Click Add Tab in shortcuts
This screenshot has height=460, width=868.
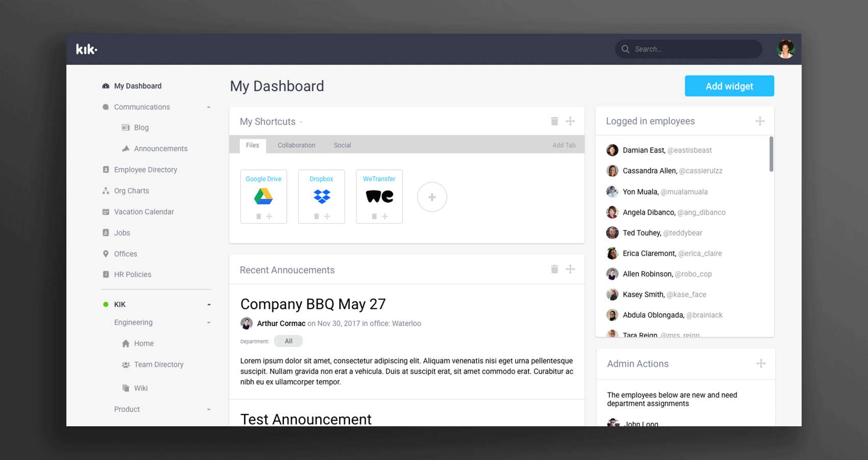coord(564,145)
